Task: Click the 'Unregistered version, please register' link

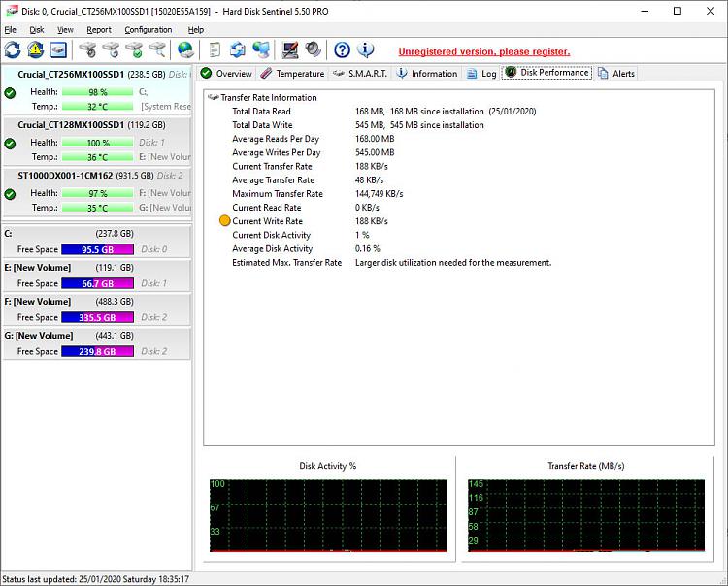Action: point(483,51)
